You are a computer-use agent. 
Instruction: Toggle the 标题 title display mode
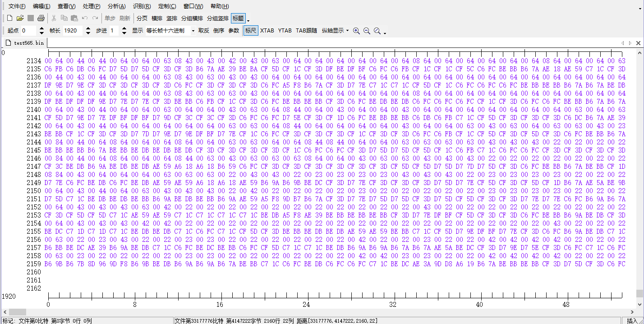tap(239, 19)
